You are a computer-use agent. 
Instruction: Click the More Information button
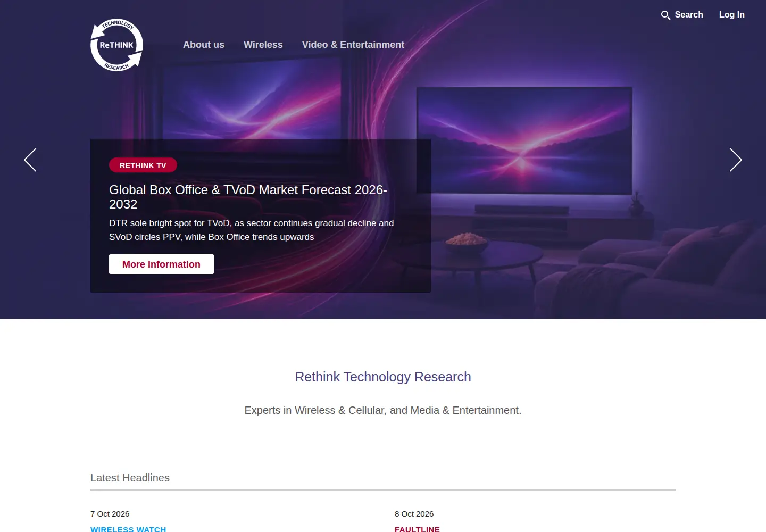point(161,264)
